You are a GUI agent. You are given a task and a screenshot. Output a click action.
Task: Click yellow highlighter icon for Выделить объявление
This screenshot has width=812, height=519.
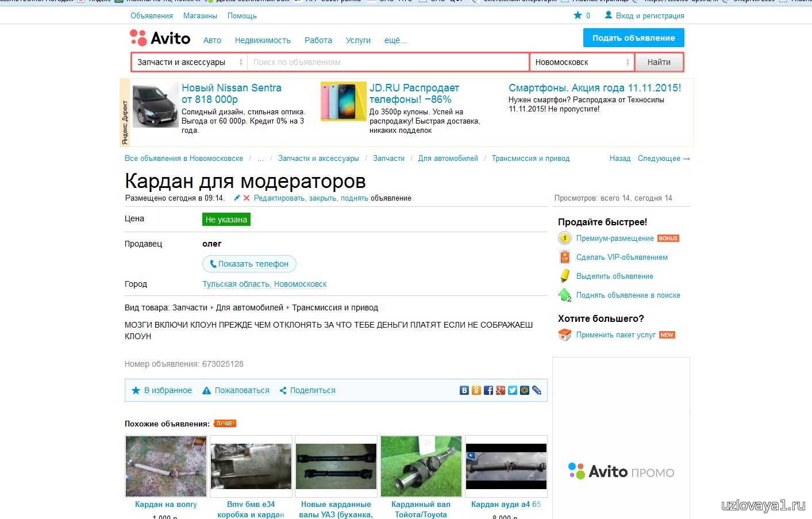565,276
